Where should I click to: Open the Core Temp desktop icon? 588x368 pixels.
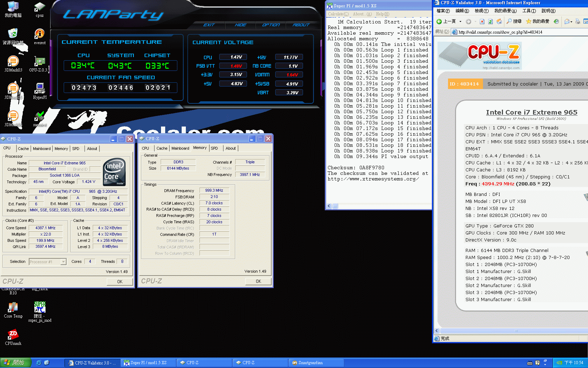(x=13, y=308)
